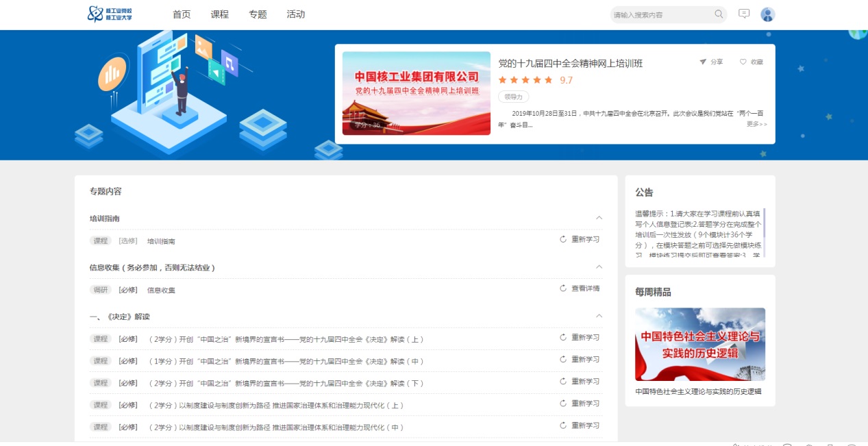Switch to the 专题 nav item

coord(258,14)
